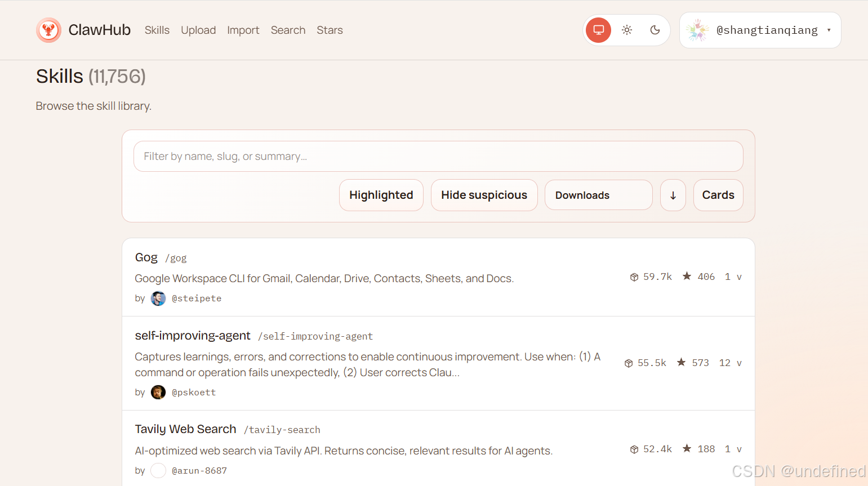Click the arun-8687 blank avatar
The width and height of the screenshot is (868, 486).
click(x=158, y=471)
